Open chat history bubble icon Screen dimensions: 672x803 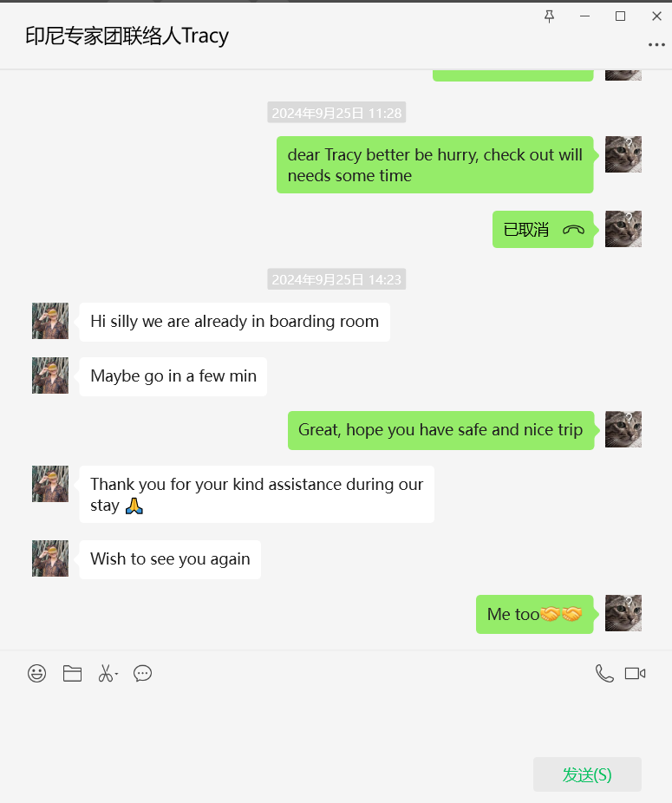pyautogui.click(x=142, y=674)
